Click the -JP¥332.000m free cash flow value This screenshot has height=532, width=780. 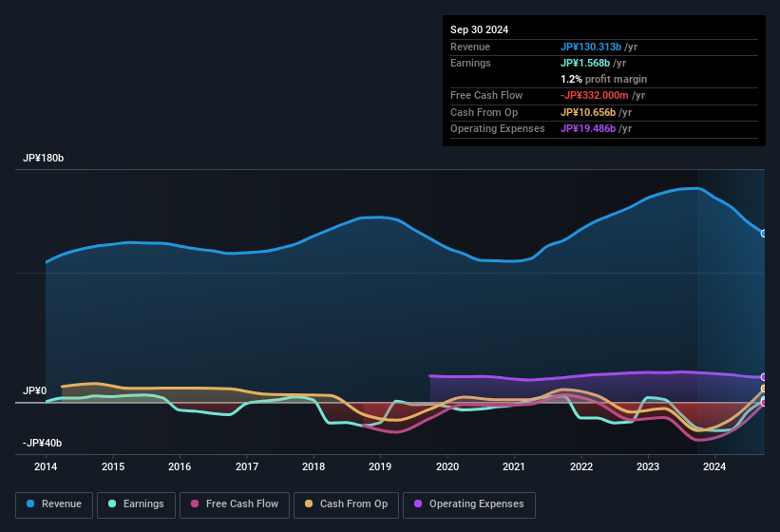pos(594,95)
